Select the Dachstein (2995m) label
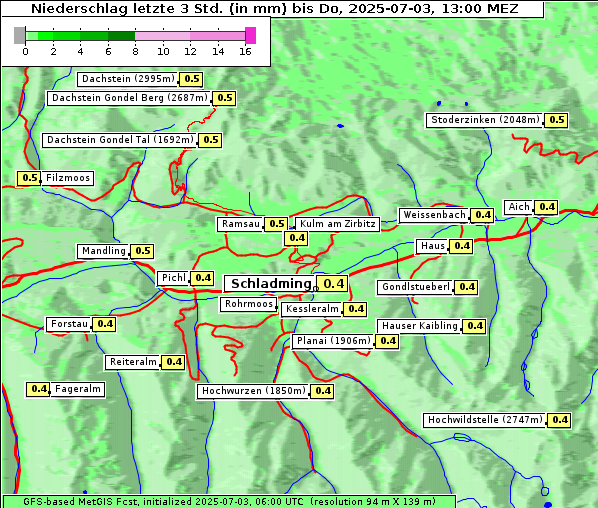Viewport: 598px width, 508px height. [x=128, y=79]
